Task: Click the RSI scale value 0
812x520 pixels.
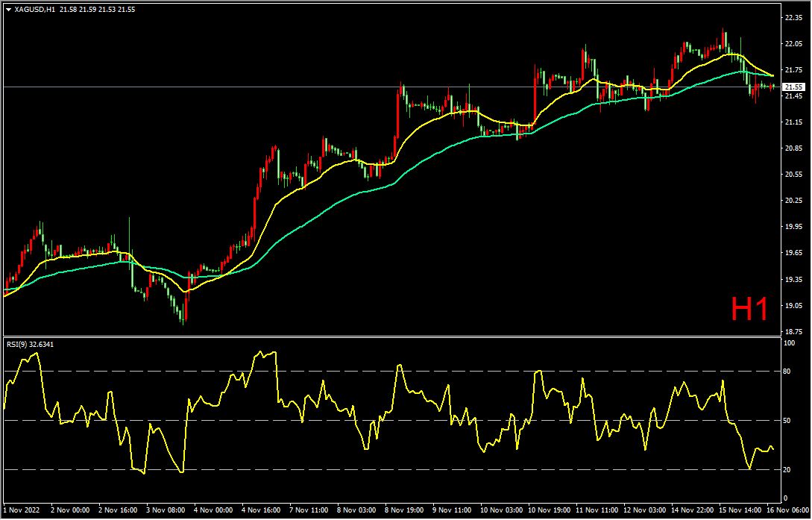Action: [786, 498]
